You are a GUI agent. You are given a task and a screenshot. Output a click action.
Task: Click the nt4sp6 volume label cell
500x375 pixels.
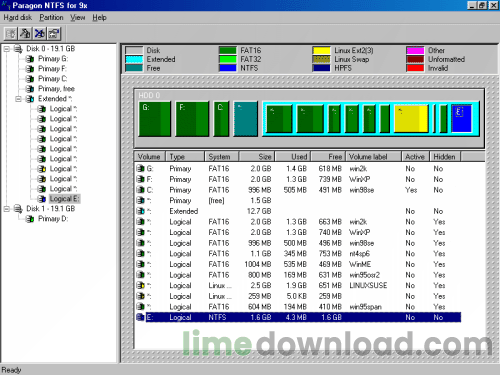point(359,254)
